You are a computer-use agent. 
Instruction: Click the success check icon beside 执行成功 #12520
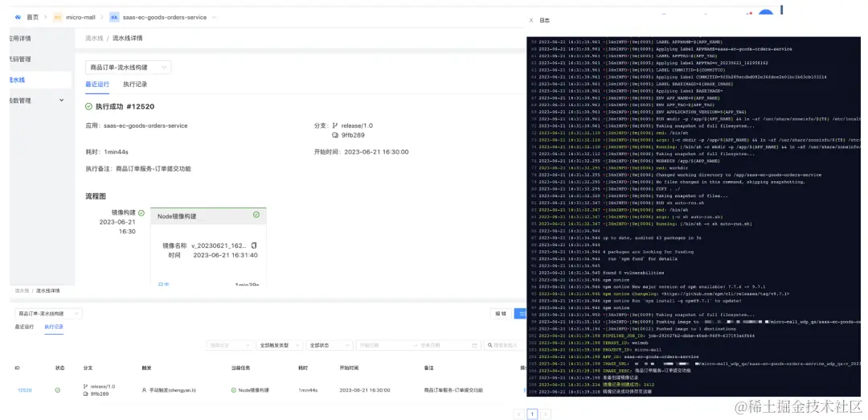tap(88, 106)
